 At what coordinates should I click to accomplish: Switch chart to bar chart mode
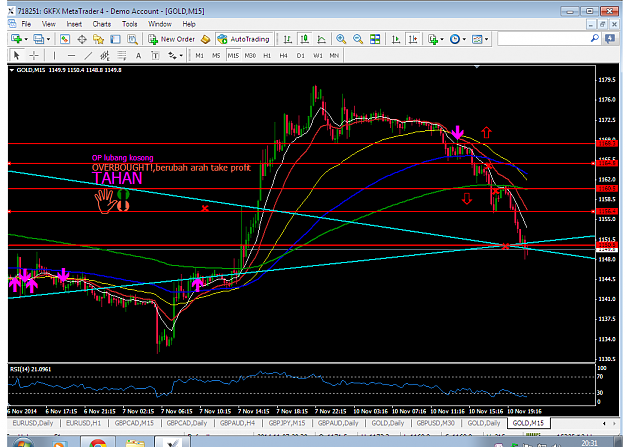coord(287,39)
